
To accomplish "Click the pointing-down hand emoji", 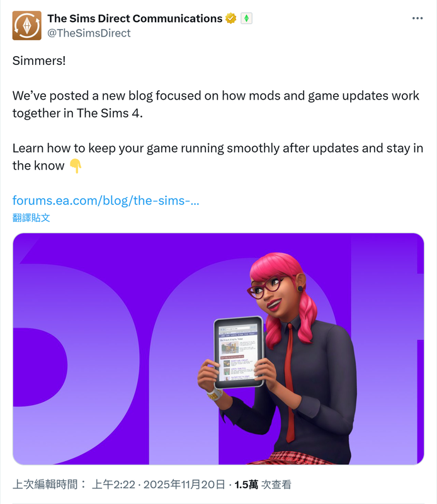I will [x=76, y=166].
